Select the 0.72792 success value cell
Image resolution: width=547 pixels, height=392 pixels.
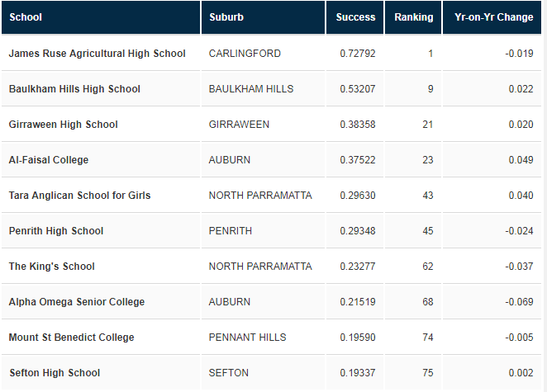click(354, 54)
